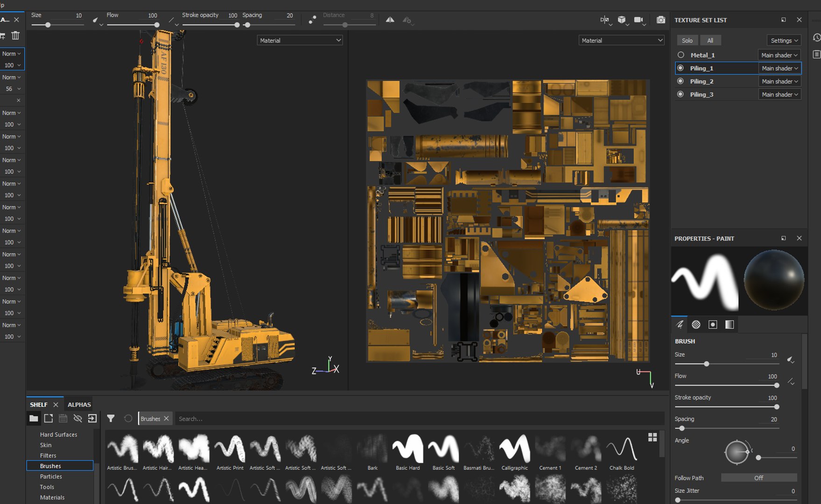
Task: Open Main shader dropdown for Metal_1
Action: point(779,55)
